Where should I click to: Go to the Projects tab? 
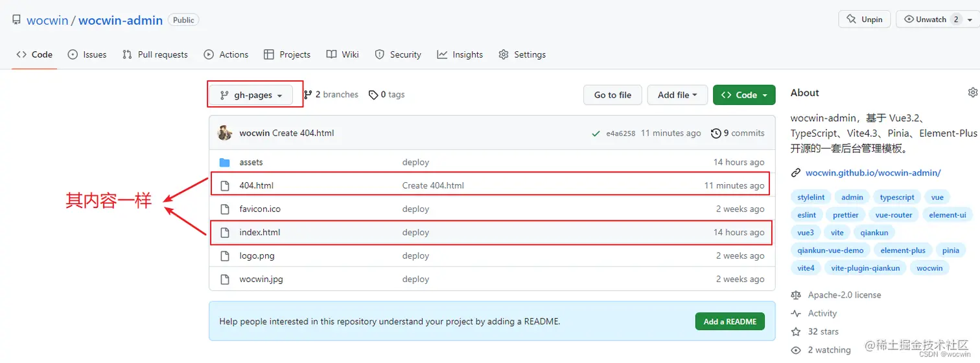(x=287, y=54)
